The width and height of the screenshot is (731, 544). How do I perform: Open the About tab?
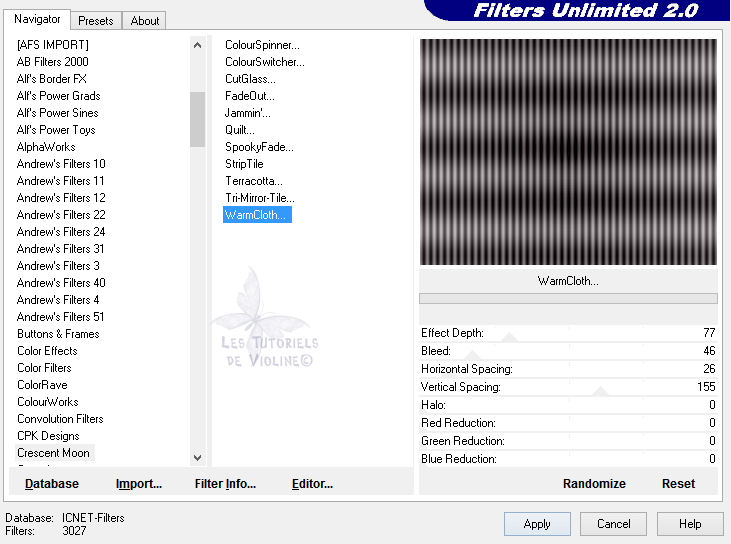[145, 20]
